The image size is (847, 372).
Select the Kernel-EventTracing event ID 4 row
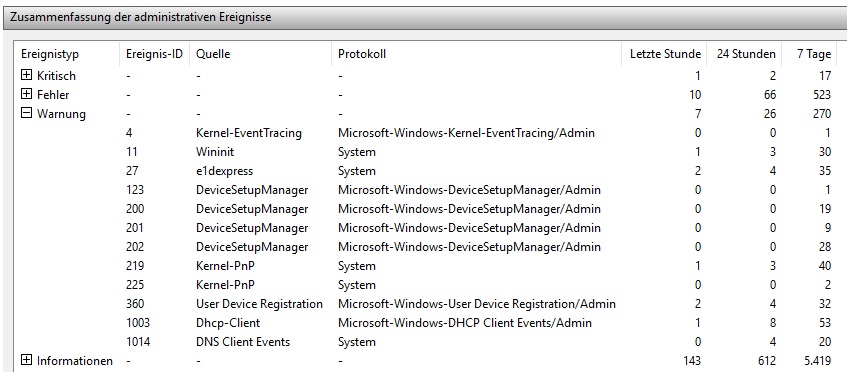(x=426, y=132)
